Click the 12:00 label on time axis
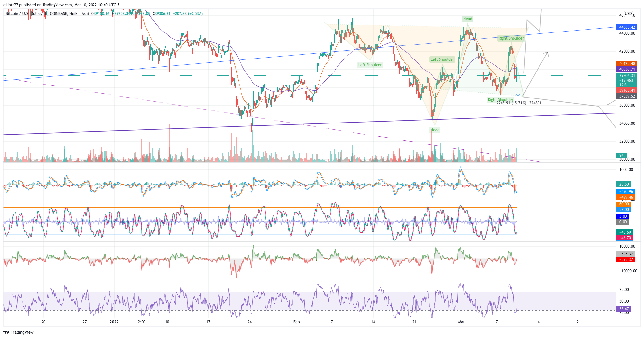The width and height of the screenshot is (644, 338). [x=141, y=322]
